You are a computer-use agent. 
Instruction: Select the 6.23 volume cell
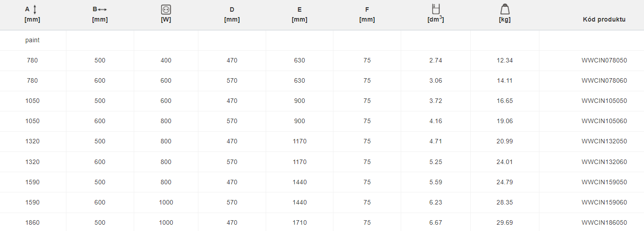coord(436,202)
